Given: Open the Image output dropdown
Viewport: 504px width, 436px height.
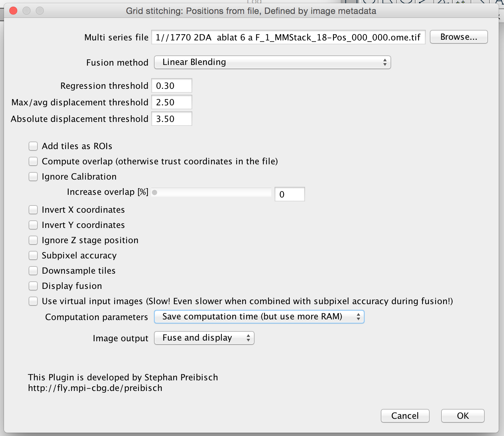Looking at the screenshot, I should click(x=204, y=338).
